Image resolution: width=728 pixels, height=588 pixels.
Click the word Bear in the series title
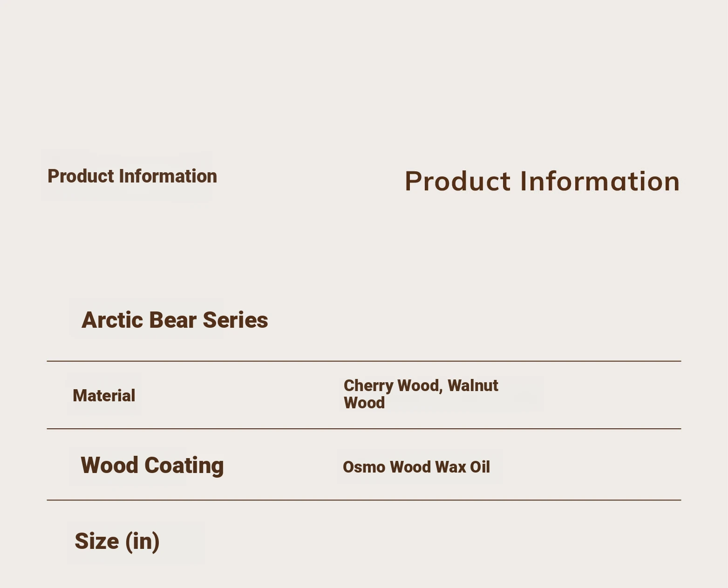point(173,320)
